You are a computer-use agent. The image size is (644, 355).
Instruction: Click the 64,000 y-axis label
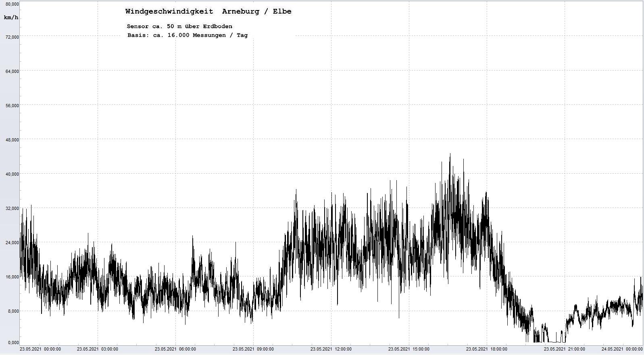(12, 71)
